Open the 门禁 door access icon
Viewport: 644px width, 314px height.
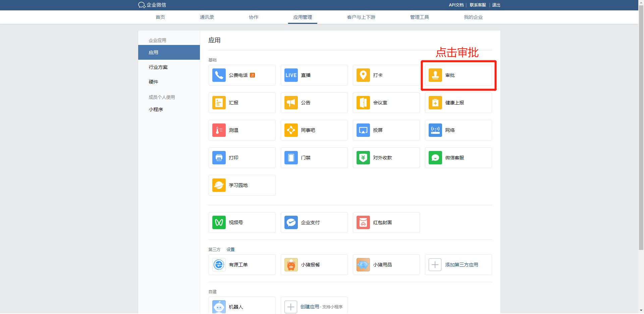click(x=291, y=158)
